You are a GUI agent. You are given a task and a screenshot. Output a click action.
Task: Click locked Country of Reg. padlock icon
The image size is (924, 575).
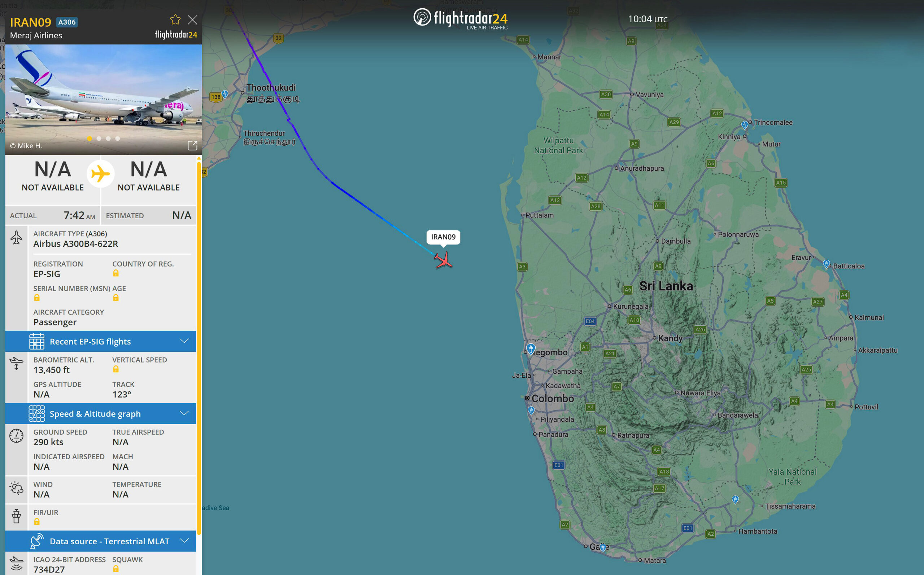tap(115, 273)
